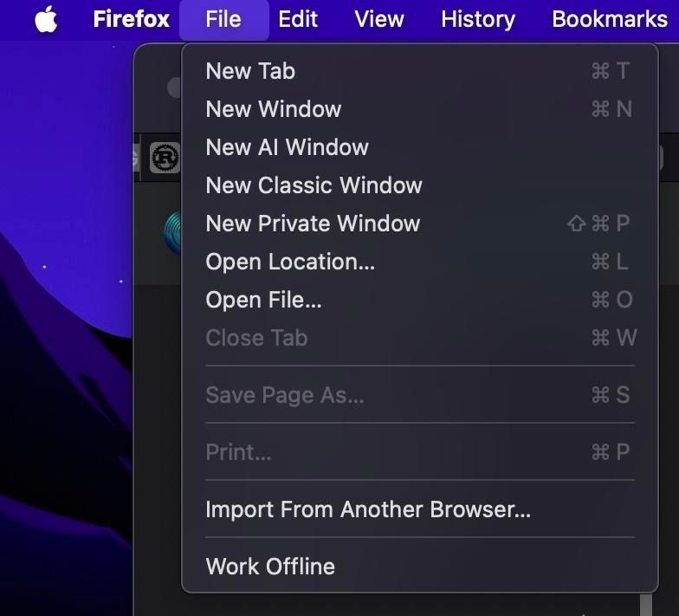Image resolution: width=679 pixels, height=616 pixels.
Task: Open the Edit menu
Action: [x=298, y=19]
